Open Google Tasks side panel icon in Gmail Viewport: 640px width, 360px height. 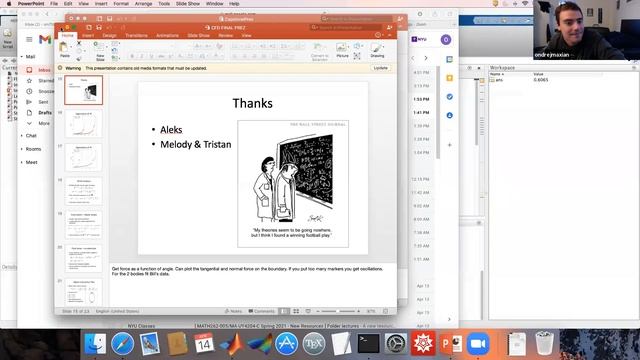[x=449, y=97]
